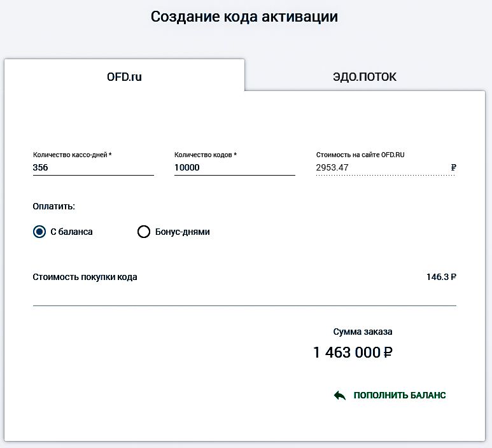Click the Количество кодов field showing 10000
Image resolution: width=492 pixels, height=448 pixels.
coord(235,167)
